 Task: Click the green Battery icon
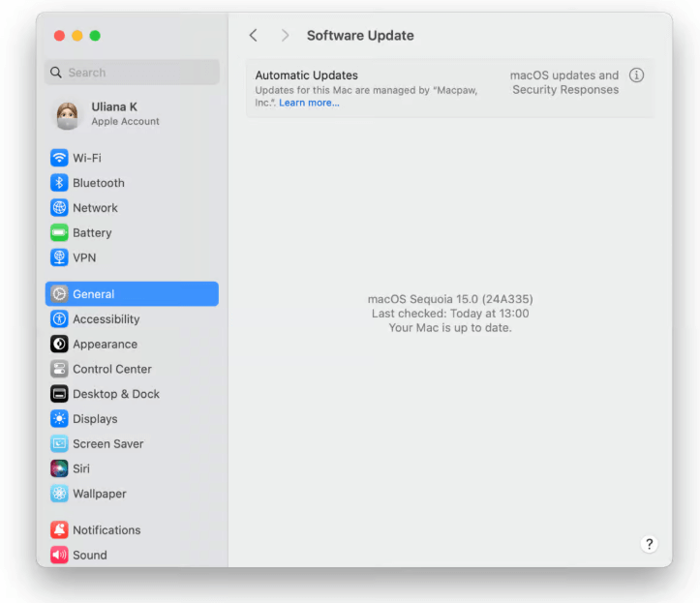coord(59,232)
